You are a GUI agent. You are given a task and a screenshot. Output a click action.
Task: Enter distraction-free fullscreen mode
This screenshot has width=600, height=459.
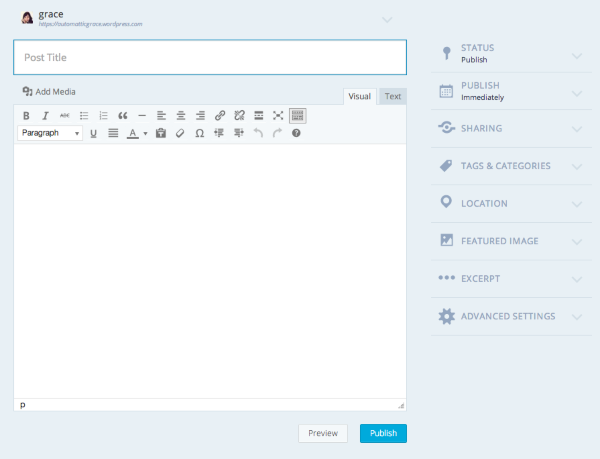(x=278, y=116)
